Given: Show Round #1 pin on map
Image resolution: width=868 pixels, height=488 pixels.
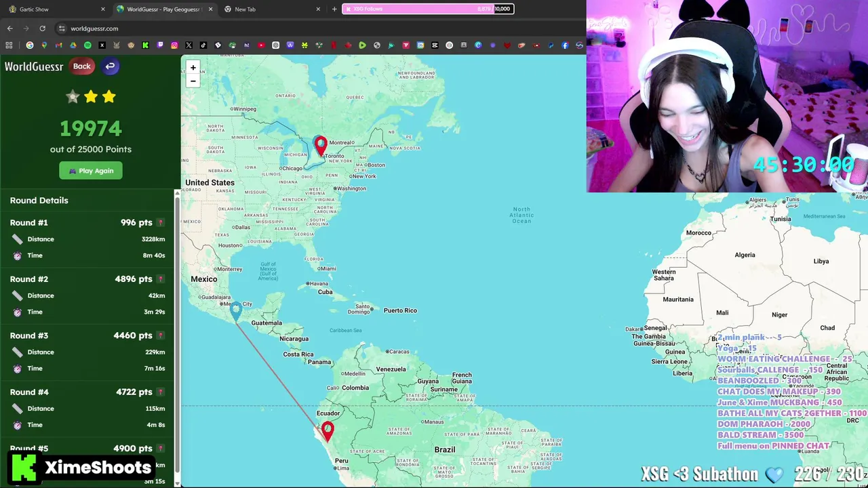Looking at the screenshot, I should [x=161, y=222].
